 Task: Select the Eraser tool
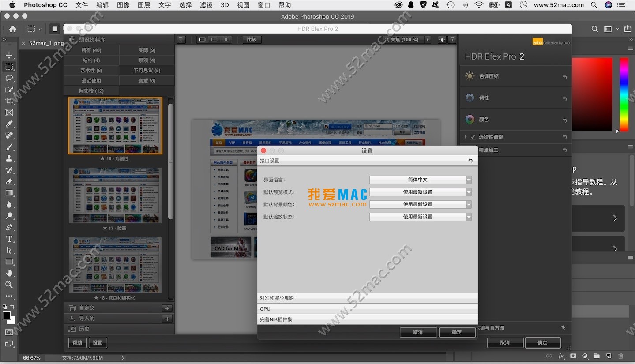pos(9,182)
